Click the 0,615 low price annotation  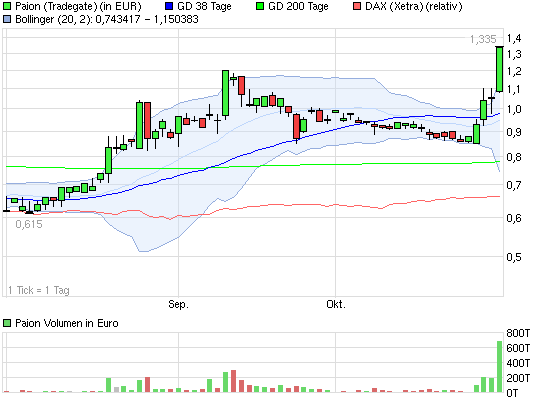point(29,224)
